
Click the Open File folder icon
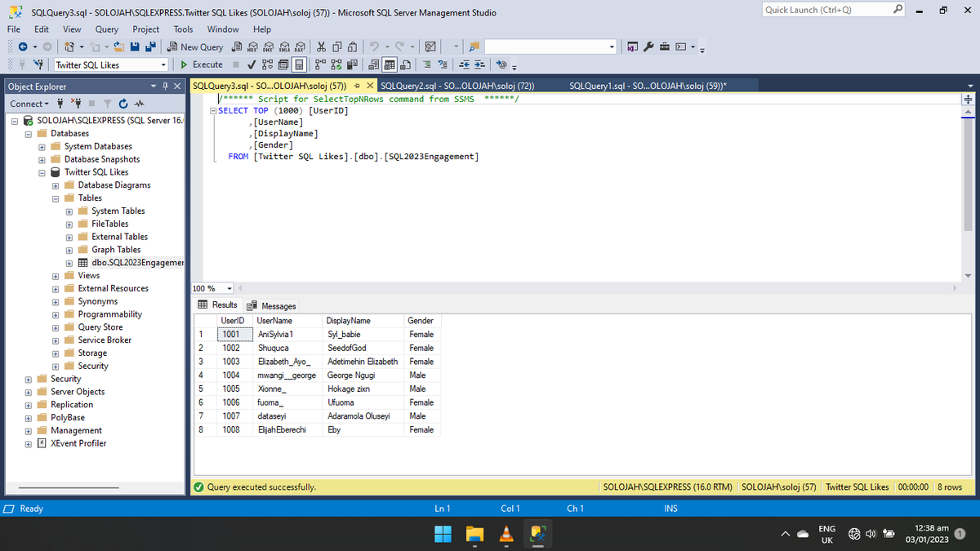[119, 47]
